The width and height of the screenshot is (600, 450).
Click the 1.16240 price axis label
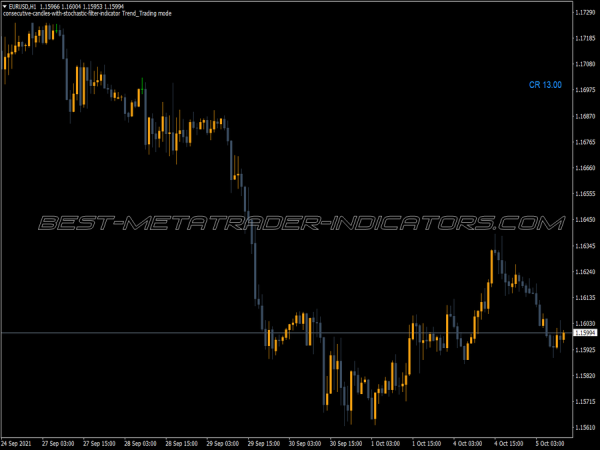pyautogui.click(x=586, y=272)
